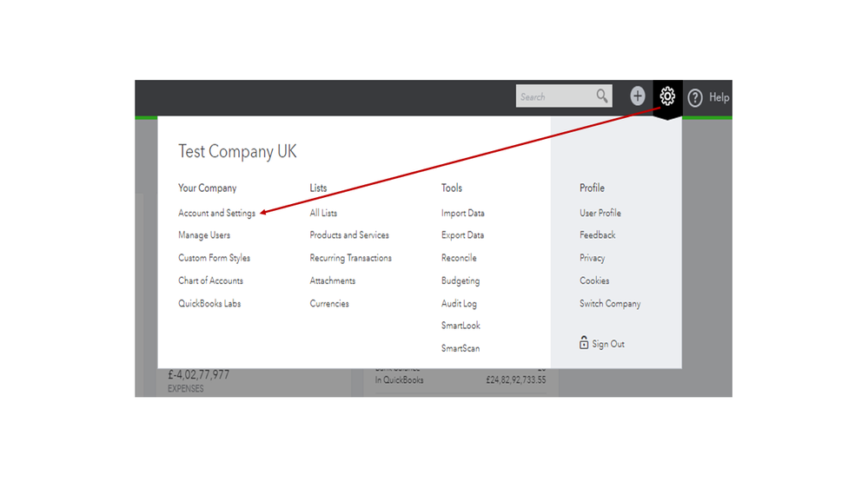Open Attachments list

[x=332, y=280]
